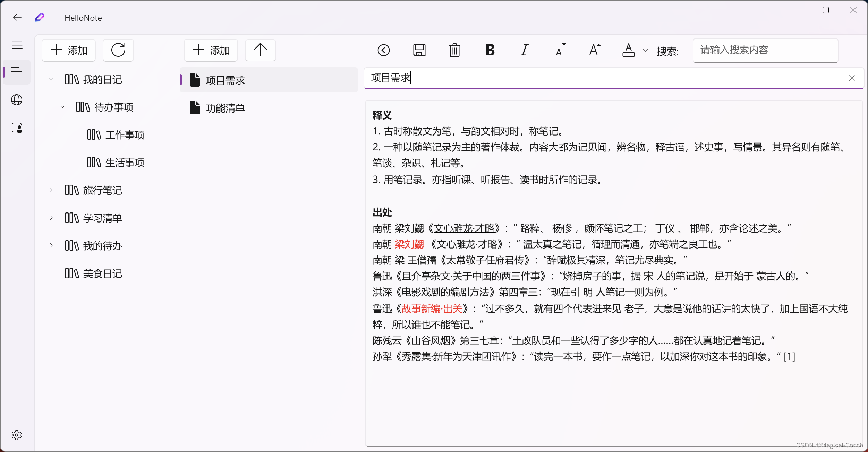The width and height of the screenshot is (868, 452).
Task: Click the circled back arrow icon
Action: [384, 50]
